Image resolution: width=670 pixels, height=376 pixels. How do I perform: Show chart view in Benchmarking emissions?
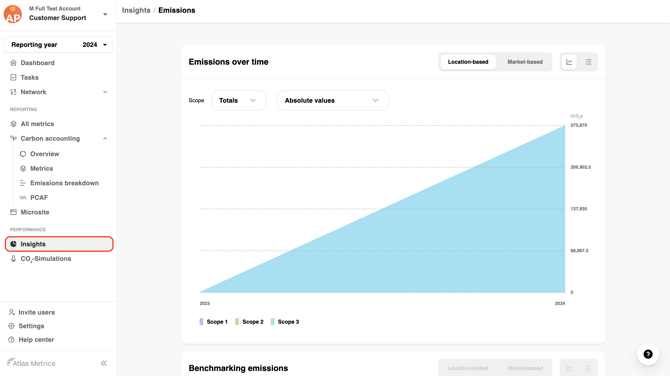[x=569, y=368]
